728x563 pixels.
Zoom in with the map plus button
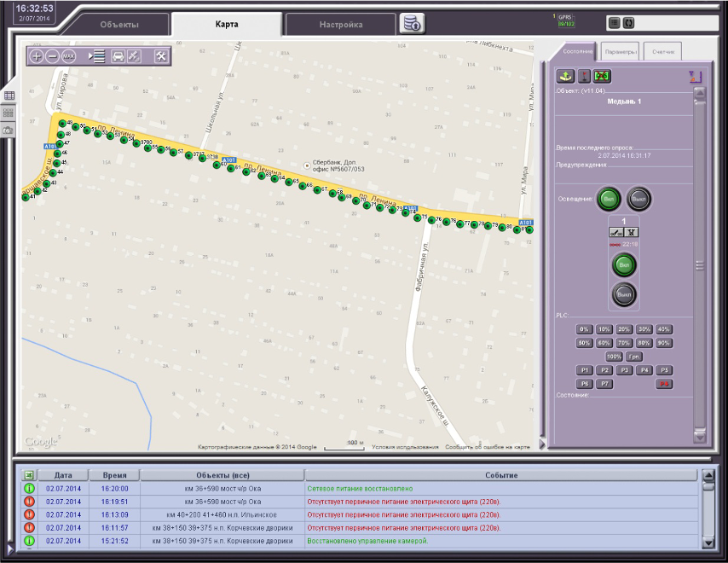[37, 56]
